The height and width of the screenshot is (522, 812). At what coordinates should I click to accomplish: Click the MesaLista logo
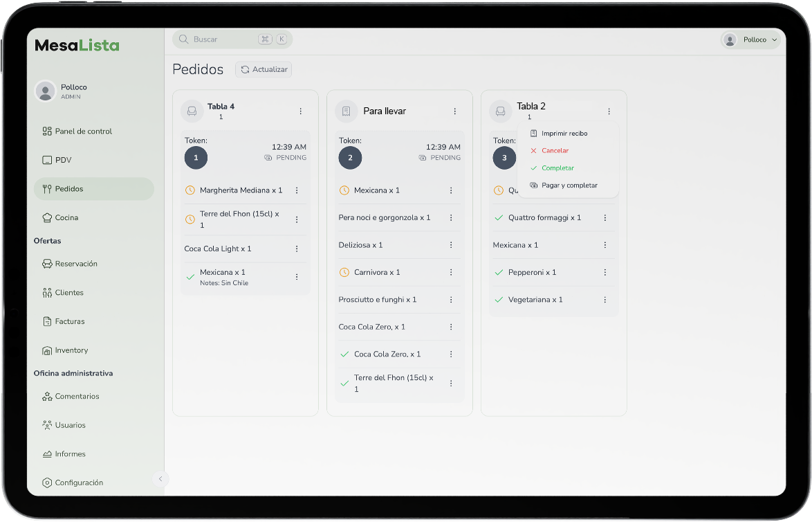[x=77, y=46]
